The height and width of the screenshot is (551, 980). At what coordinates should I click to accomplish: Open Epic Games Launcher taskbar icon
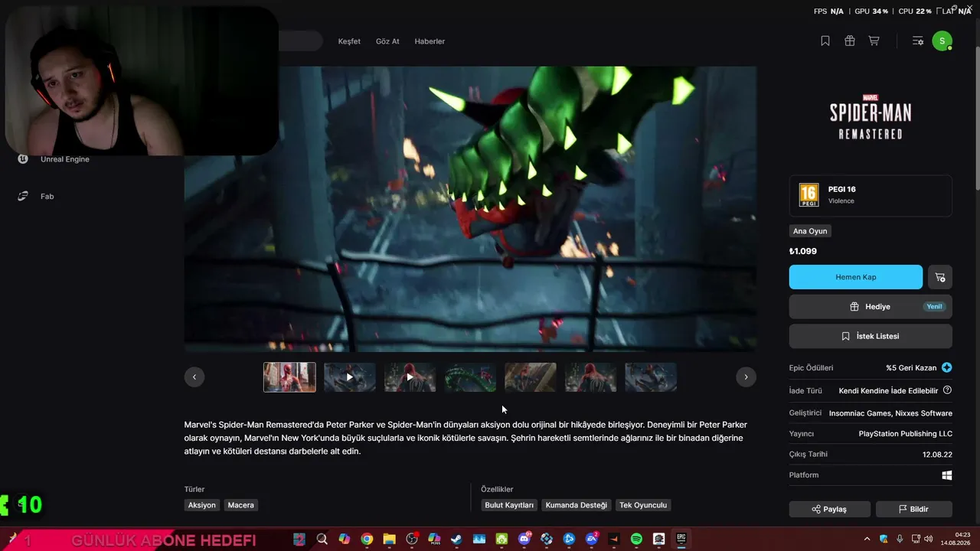click(x=681, y=540)
